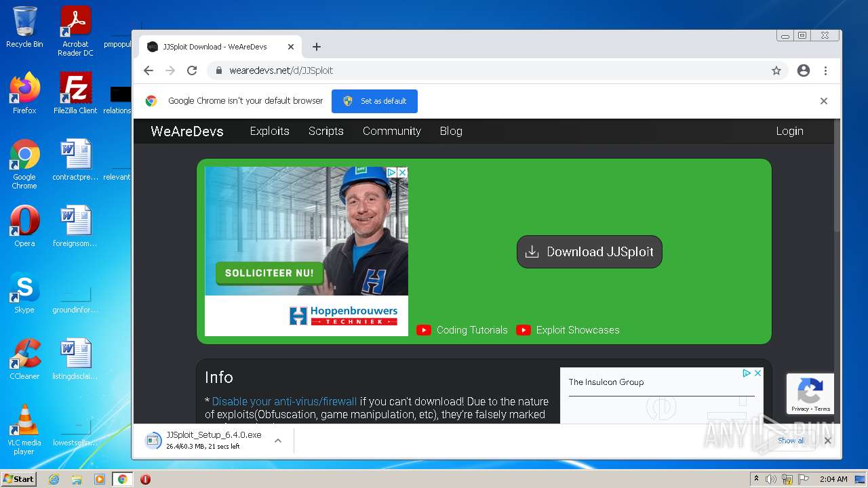The height and width of the screenshot is (488, 868).
Task: Go to the WeAreDevs home logo
Action: pos(187,131)
